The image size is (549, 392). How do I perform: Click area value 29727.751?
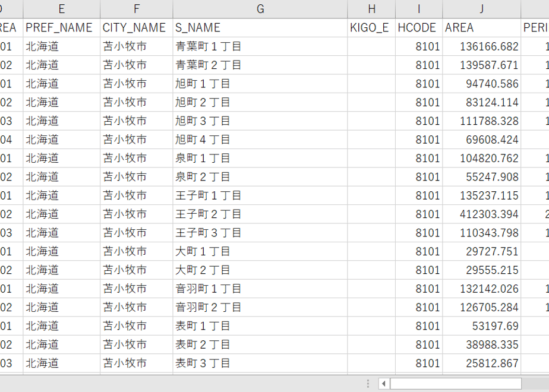[482, 251]
